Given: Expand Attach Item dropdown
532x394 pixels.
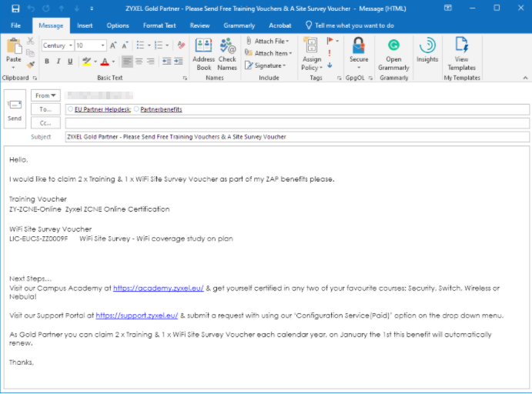Looking at the screenshot, I should point(290,53).
